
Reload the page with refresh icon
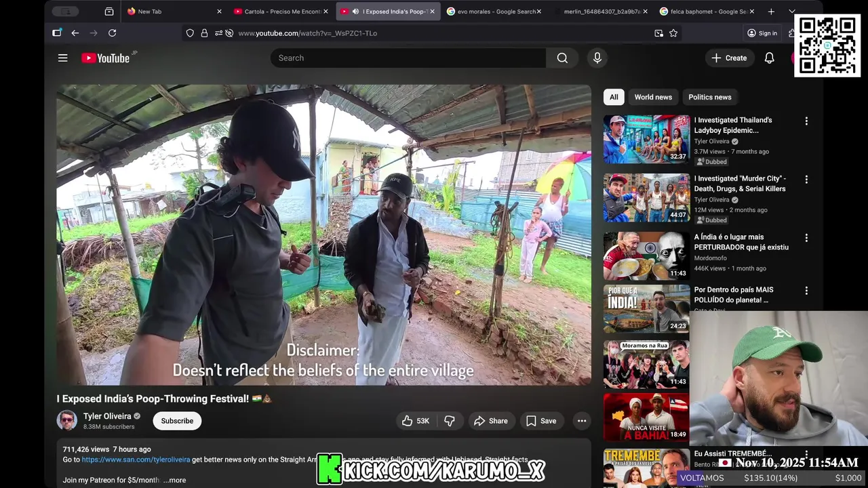pos(112,33)
